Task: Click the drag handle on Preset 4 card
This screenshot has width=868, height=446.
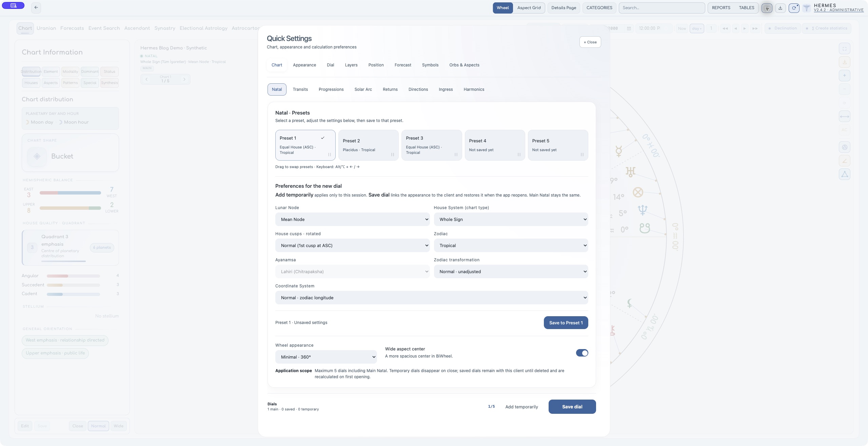Action: (x=519, y=155)
